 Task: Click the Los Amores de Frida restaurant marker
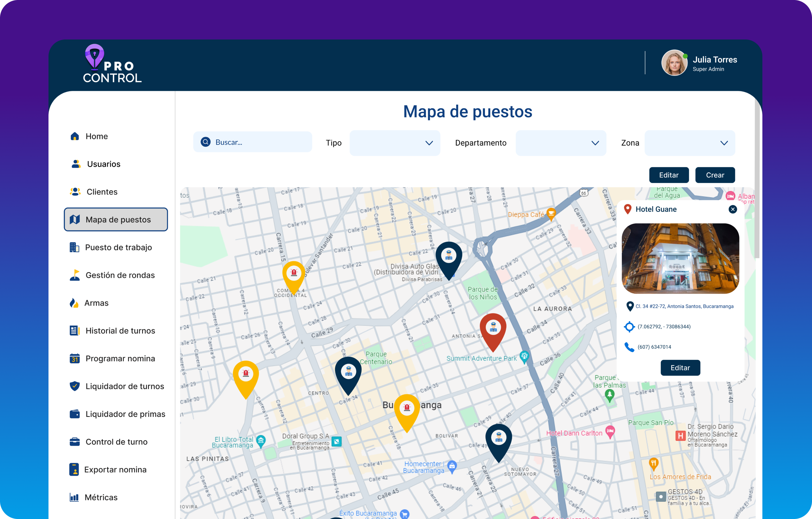(654, 464)
